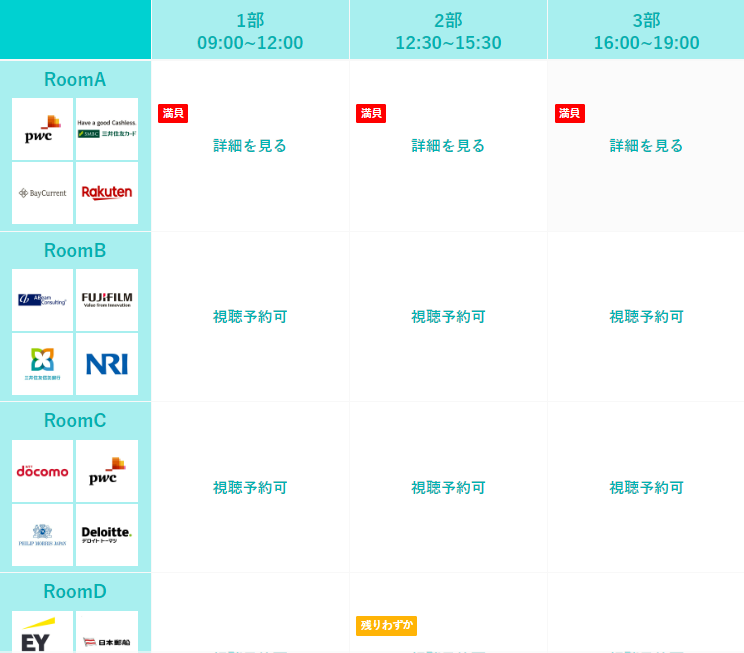744x653 pixels.
Task: Click the 2部 12:30~15:30 column header
Action: pyautogui.click(x=448, y=29)
